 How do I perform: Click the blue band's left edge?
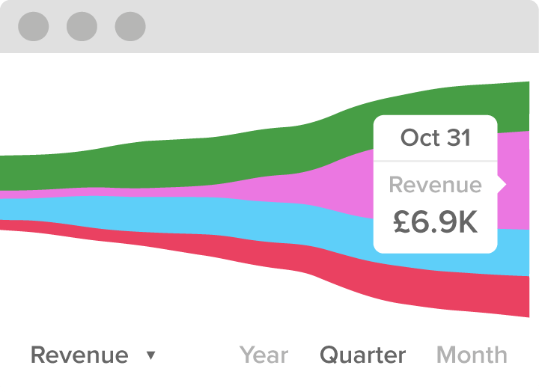click(x=1, y=209)
